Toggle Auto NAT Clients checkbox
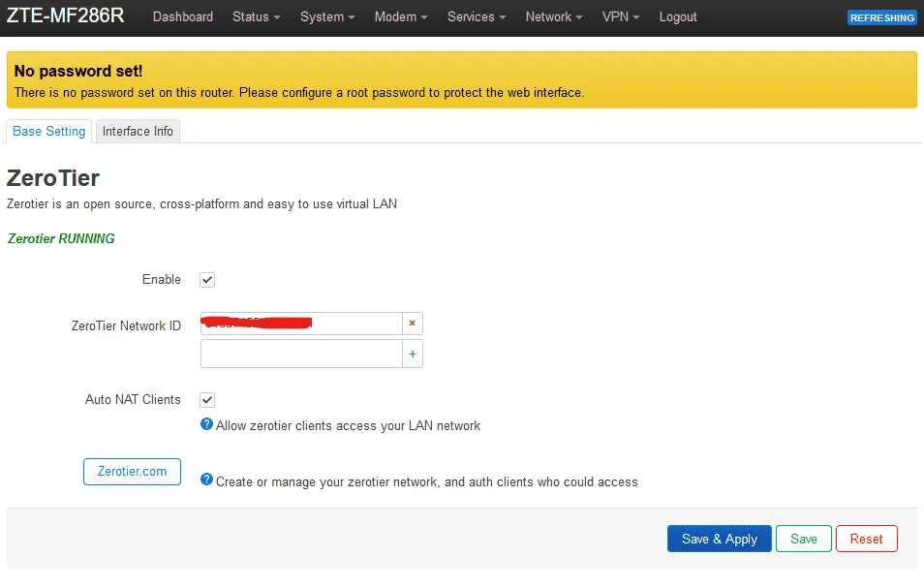This screenshot has height=588, width=924. click(207, 400)
